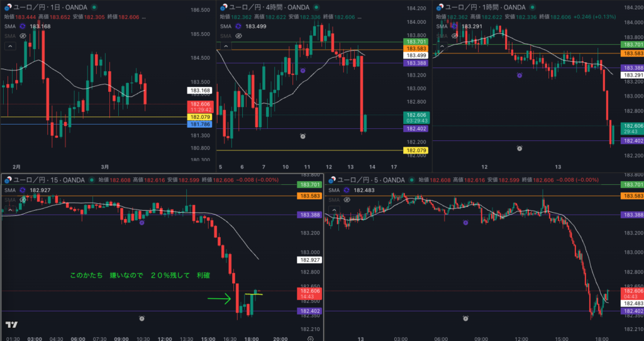Click yellow 182.079 price label on the 1日 chart

(199, 117)
